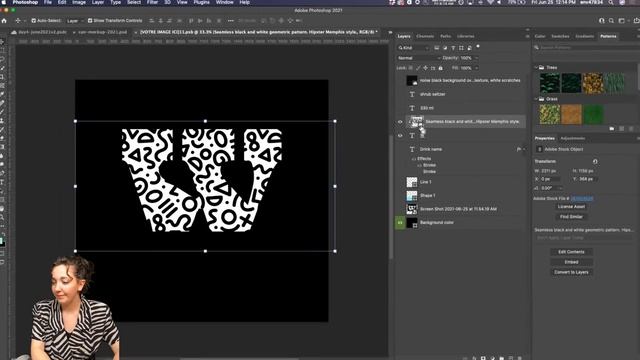Click the License Asset button
Screen dimensions: 640x360
[571, 207]
